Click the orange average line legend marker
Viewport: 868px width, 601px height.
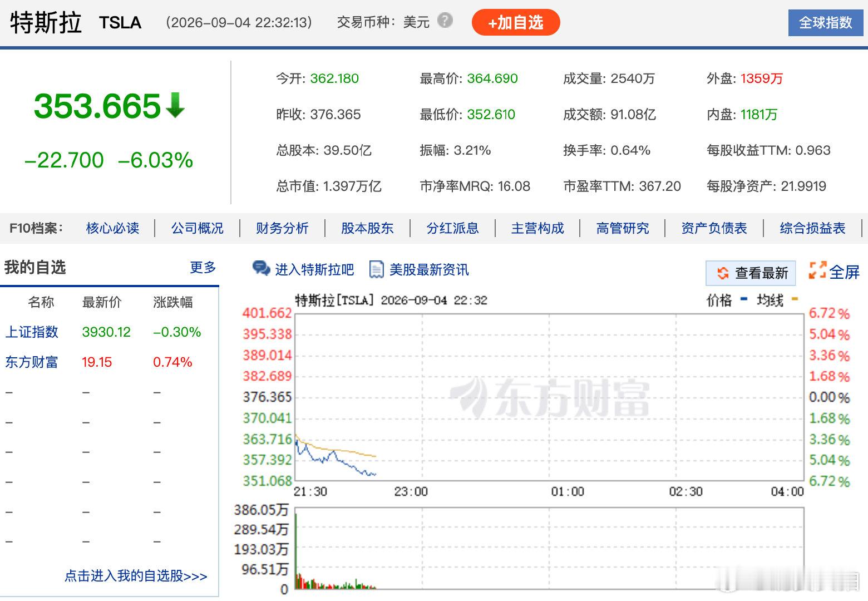click(x=794, y=299)
